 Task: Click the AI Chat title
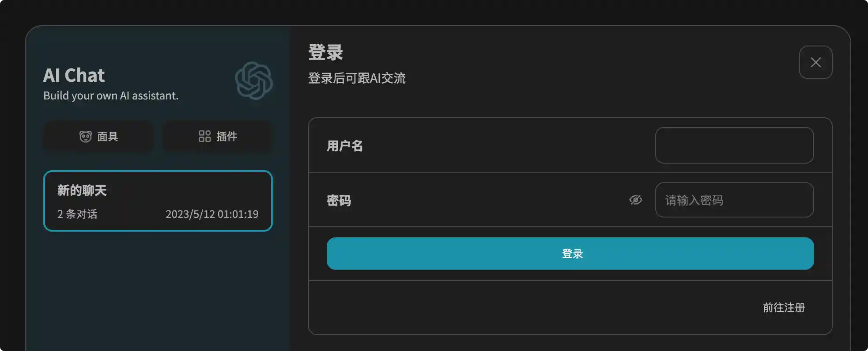(74, 75)
